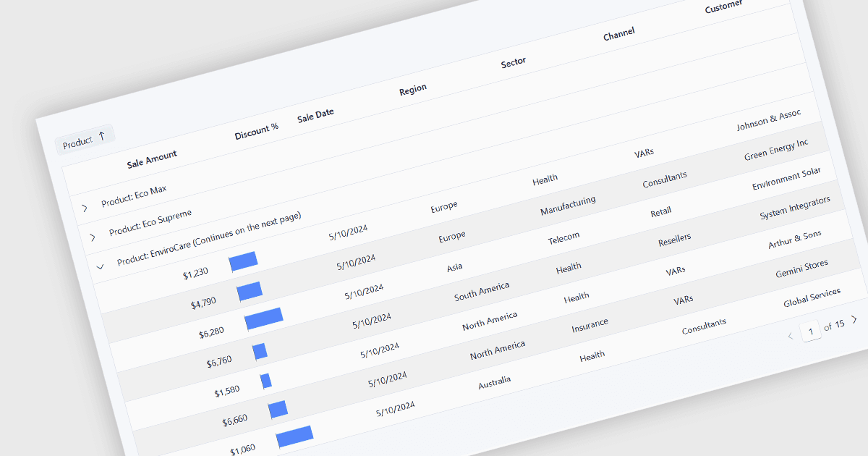Viewport: 868px width, 456px height.
Task: Click discount bar in $1,060 row
Action: pyautogui.click(x=294, y=436)
